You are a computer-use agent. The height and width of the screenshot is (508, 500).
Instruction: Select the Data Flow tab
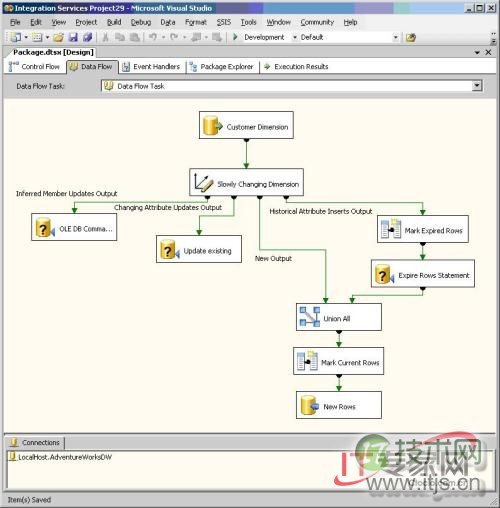tap(92, 67)
